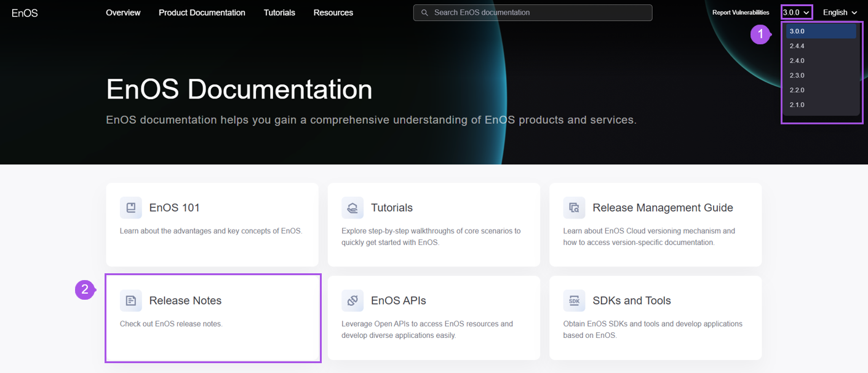
Task: Click the Report Vulnerabilities link
Action: [741, 12]
